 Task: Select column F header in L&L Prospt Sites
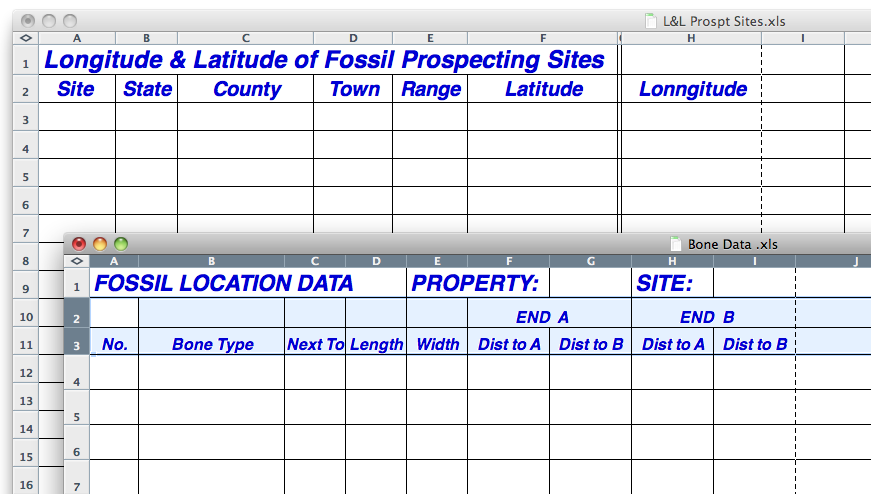click(542, 38)
